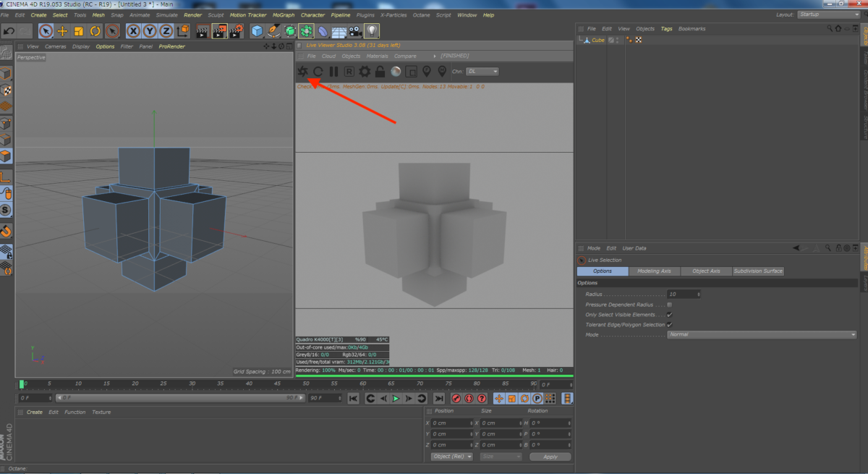Toggle Only Select Visible Elements checkbox
The width and height of the screenshot is (868, 474).
pos(670,315)
